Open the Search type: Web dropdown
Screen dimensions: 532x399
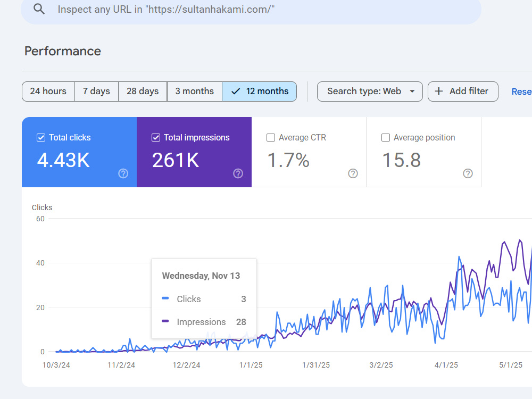point(370,92)
